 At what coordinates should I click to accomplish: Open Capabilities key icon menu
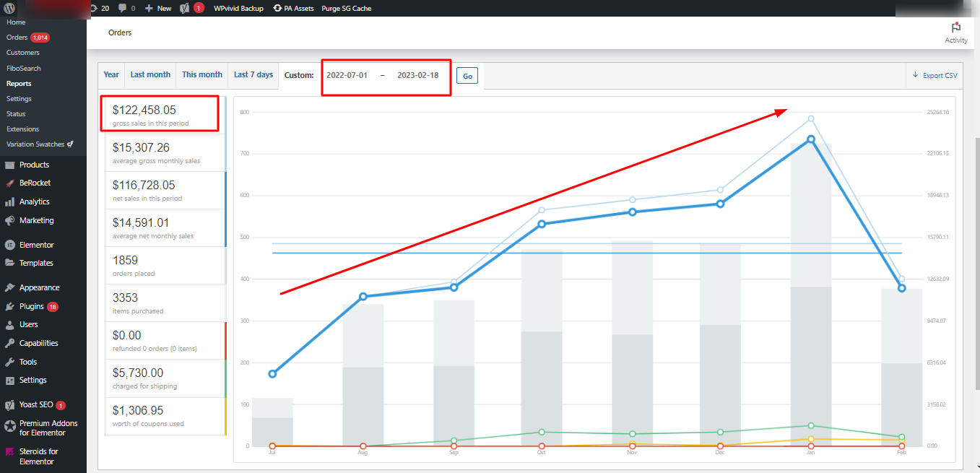[x=10, y=343]
